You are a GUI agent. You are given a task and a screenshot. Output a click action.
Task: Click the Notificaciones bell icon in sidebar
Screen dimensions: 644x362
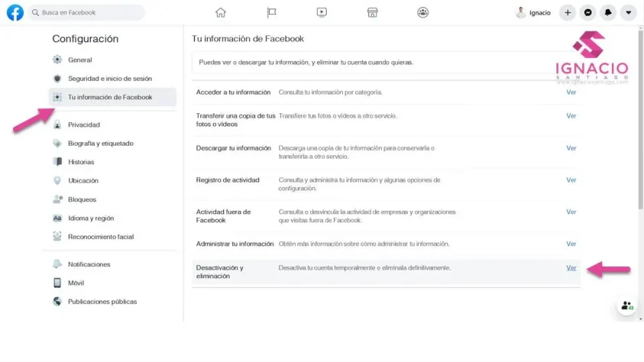57,264
